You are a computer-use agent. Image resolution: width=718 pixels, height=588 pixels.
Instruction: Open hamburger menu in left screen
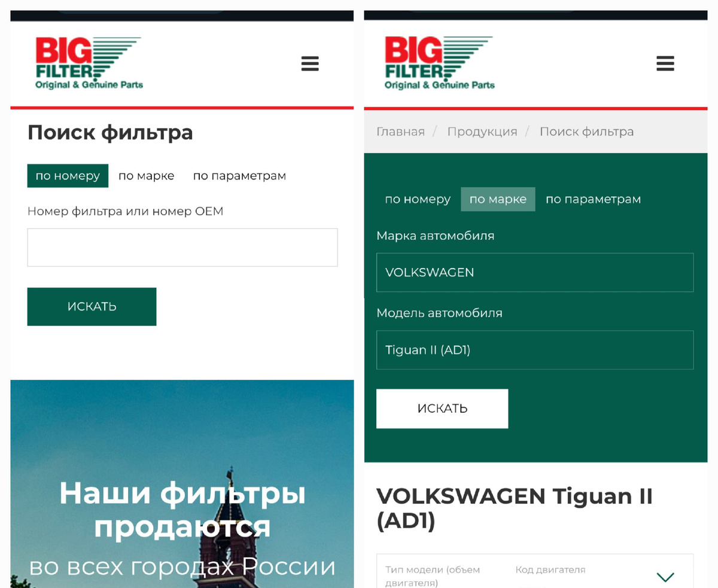[310, 63]
